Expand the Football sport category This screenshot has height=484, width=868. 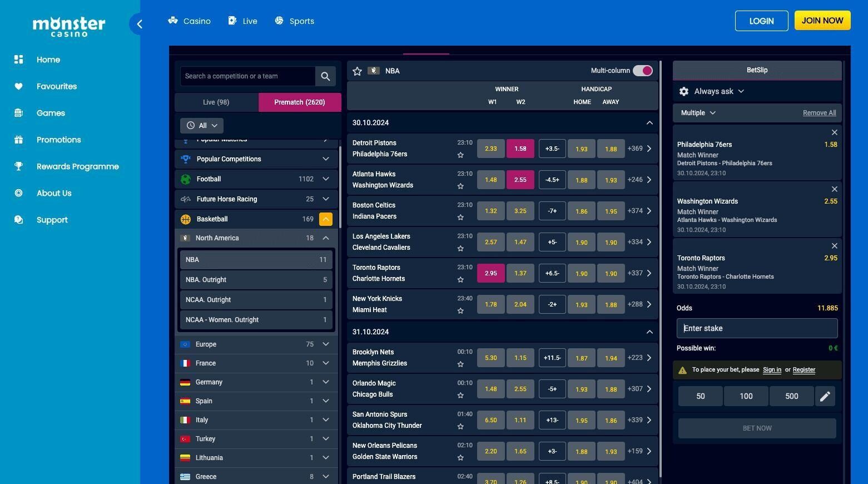pos(256,179)
